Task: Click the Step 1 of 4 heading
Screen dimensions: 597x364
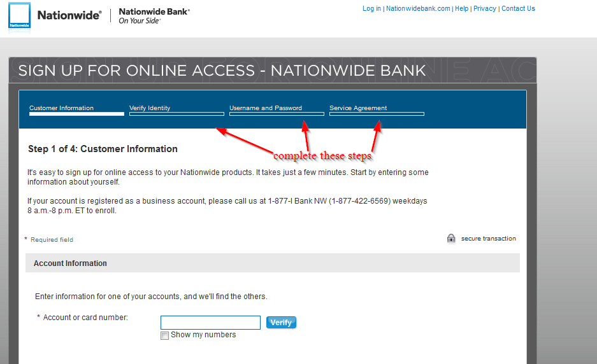Action: coord(103,149)
